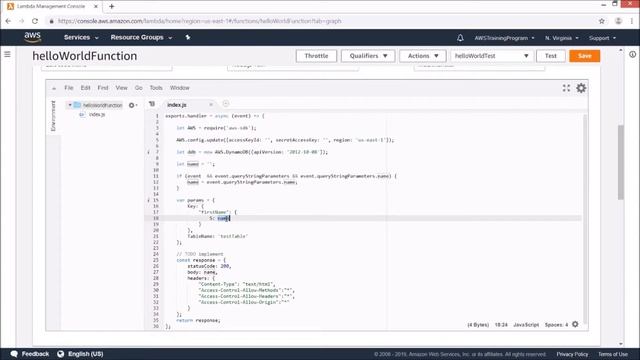
Task: Click the browser address bar URL
Action: click(199, 21)
